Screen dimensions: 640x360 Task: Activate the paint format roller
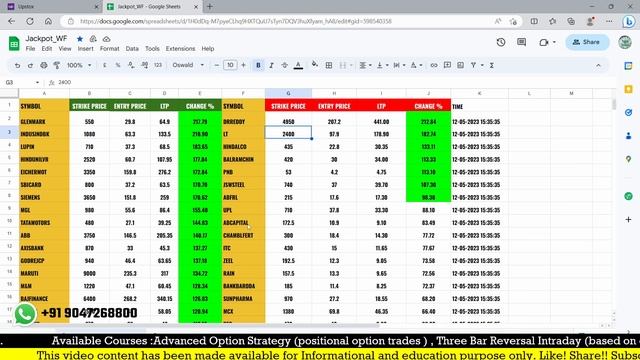(x=57, y=65)
